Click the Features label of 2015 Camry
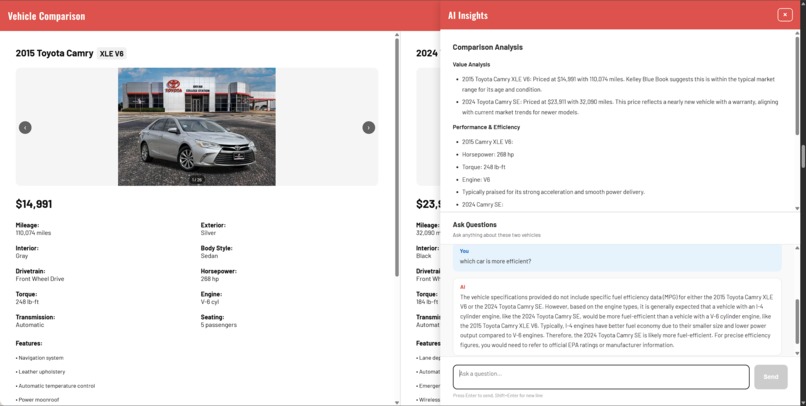The image size is (806, 406). pyautogui.click(x=29, y=343)
